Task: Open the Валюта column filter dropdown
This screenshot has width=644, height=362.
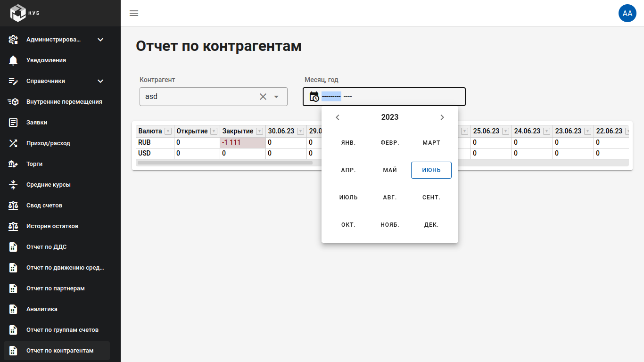Action: point(168,131)
